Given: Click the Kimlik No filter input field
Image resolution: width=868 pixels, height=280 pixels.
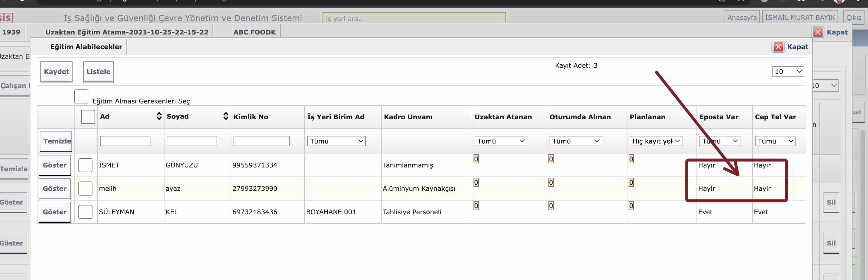Looking at the screenshot, I should pyautogui.click(x=261, y=141).
